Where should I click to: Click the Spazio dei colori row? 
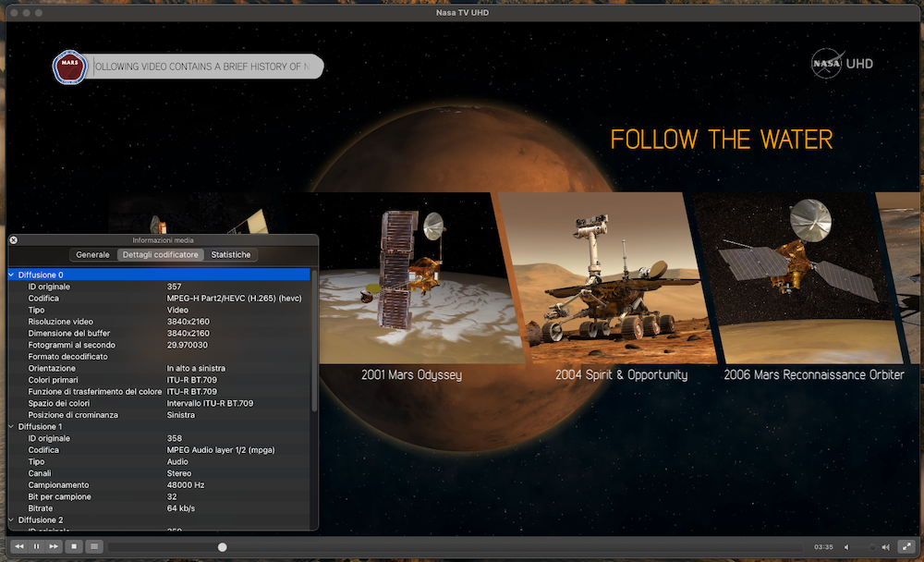pos(159,403)
